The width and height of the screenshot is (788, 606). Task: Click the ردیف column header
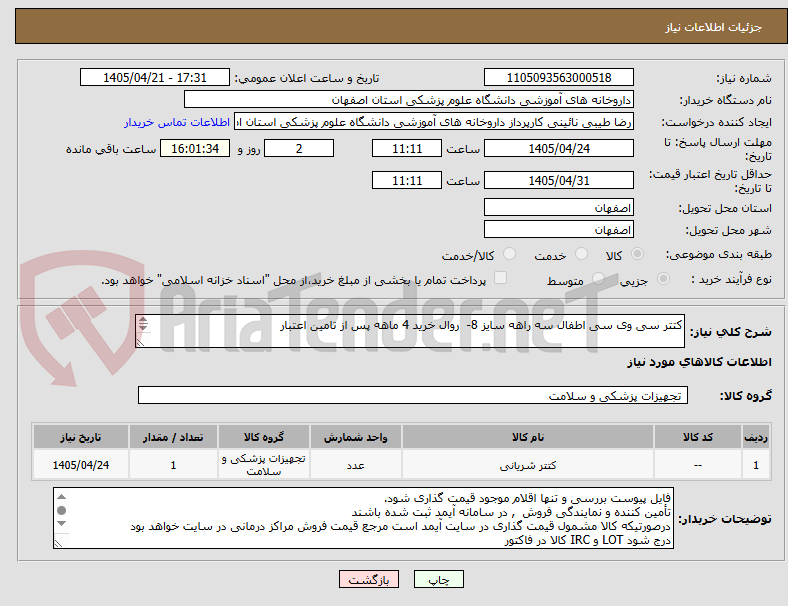tap(755, 437)
